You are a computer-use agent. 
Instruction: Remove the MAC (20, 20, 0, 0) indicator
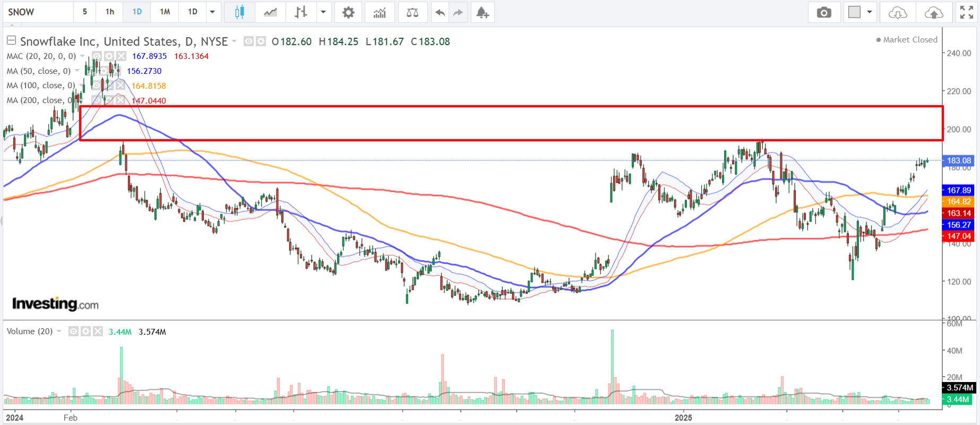(121, 56)
